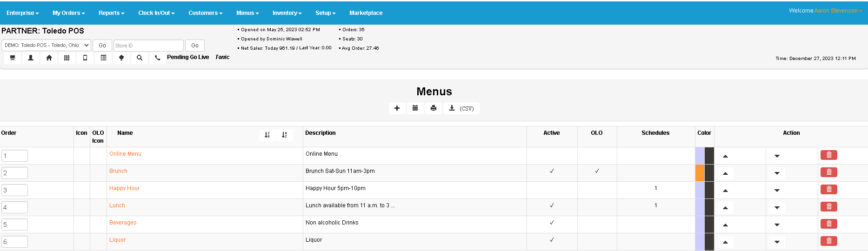This screenshot has height=251, width=868.
Task: Open Aaron Stevenson user menu
Action: [838, 11]
